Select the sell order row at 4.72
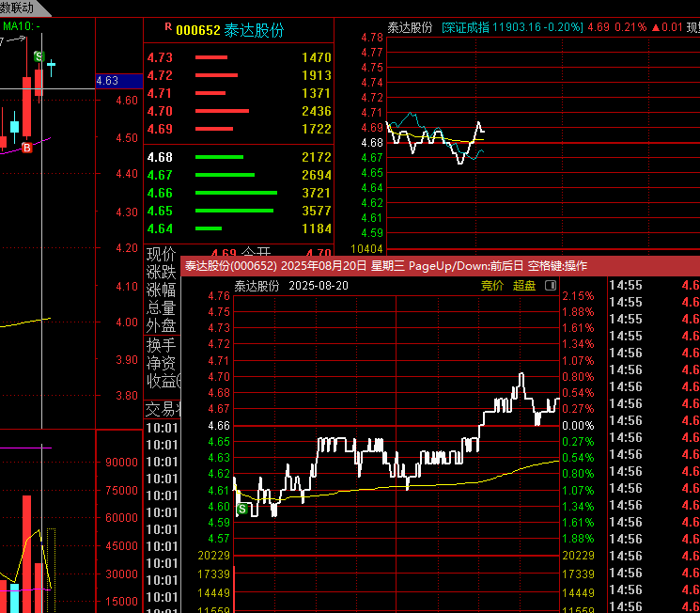This screenshot has height=613, width=700. (239, 75)
